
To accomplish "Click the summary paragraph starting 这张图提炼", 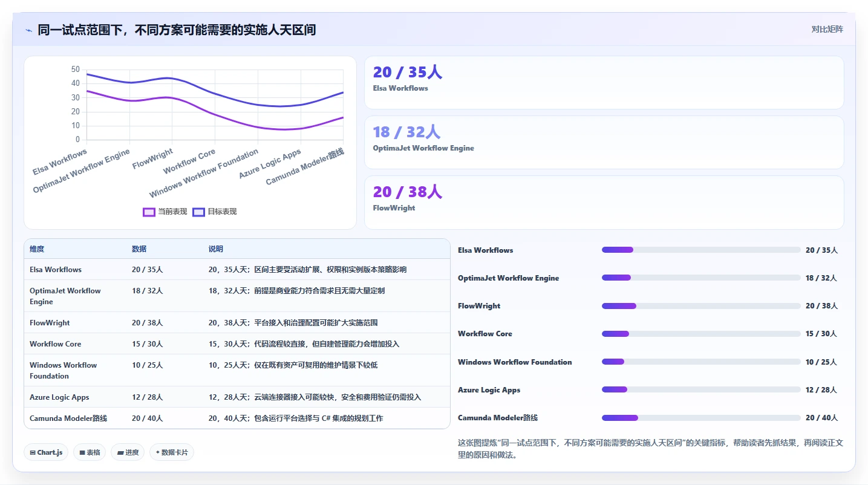I will pos(650,449).
